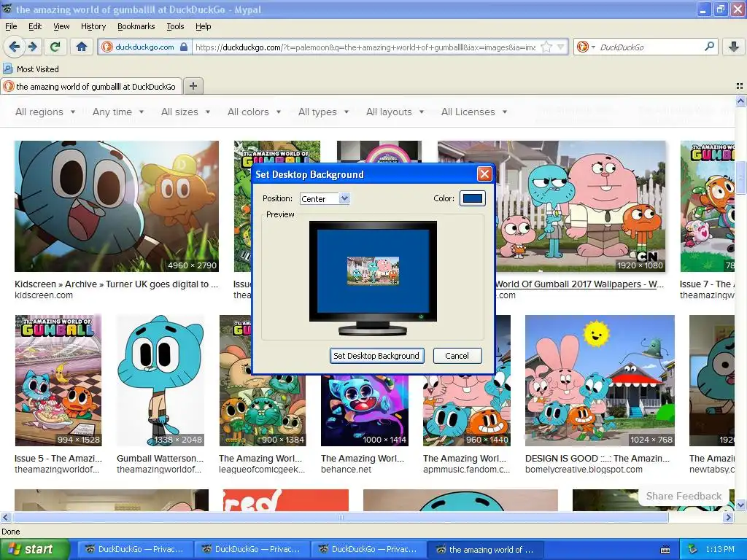Open the Downloads arrow icon
Image resolution: width=747 pixels, height=560 pixels.
(x=734, y=47)
